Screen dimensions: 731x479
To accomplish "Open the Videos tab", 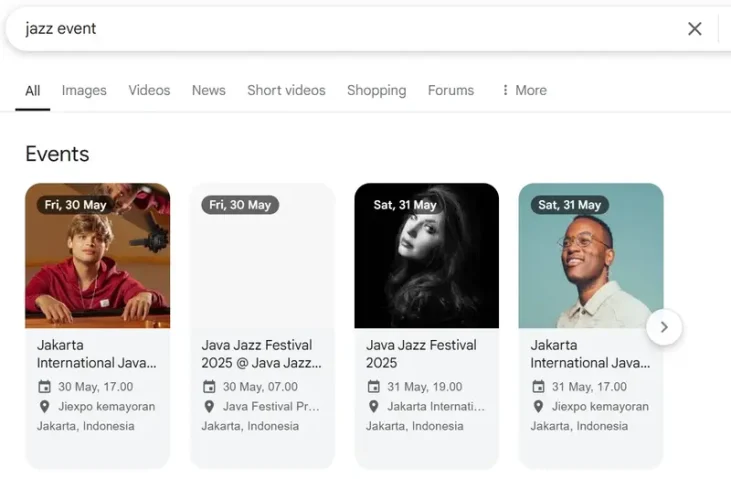I will 149,90.
